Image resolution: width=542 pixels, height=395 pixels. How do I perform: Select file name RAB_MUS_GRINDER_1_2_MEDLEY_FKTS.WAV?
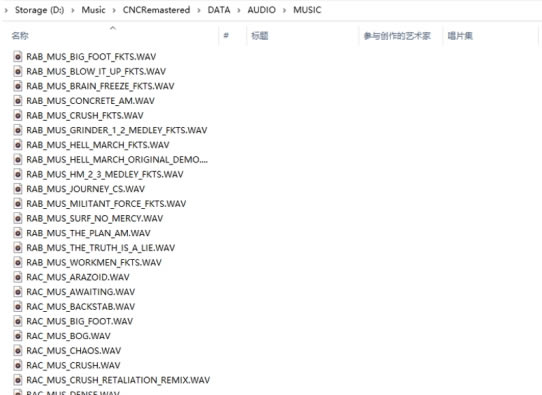coord(117,130)
